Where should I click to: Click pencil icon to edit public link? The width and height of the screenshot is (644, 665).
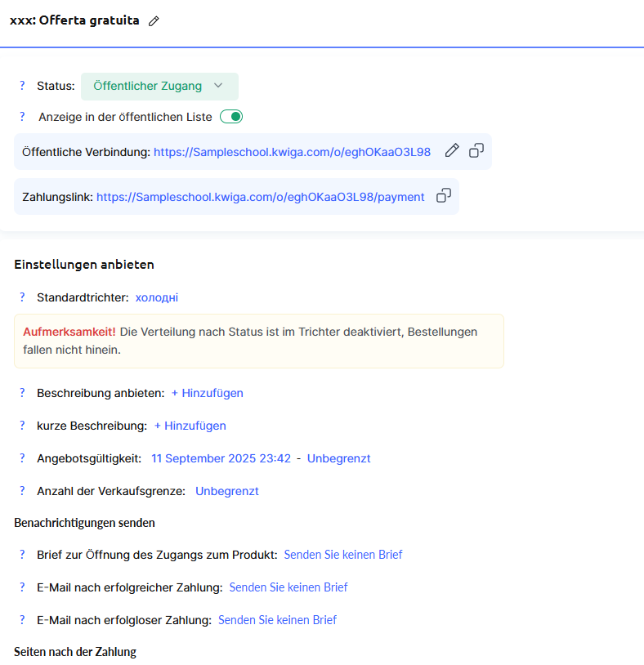click(452, 150)
